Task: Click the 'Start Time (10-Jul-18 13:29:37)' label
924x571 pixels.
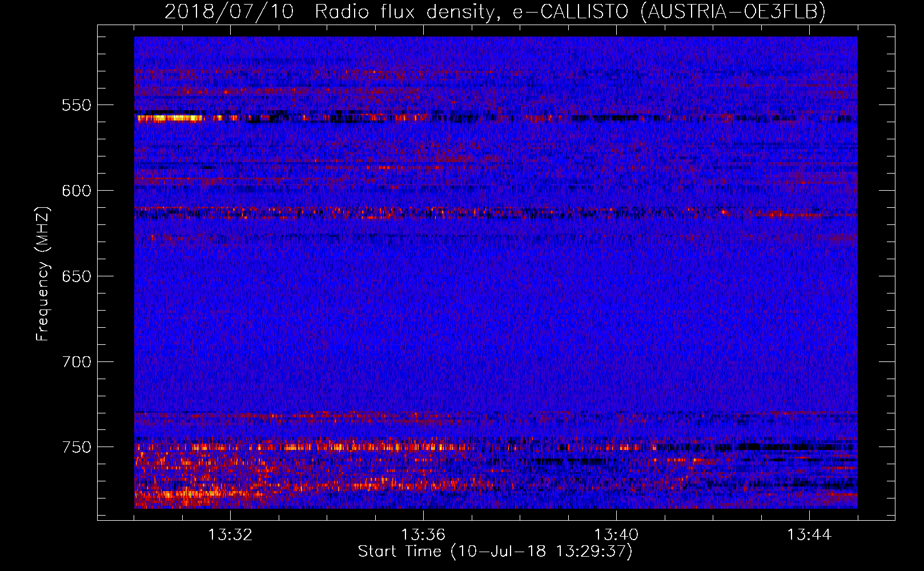Action: point(495,552)
